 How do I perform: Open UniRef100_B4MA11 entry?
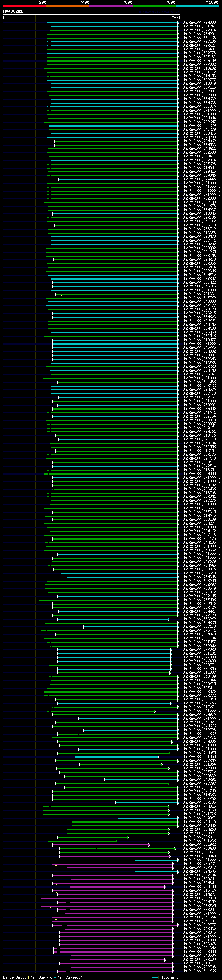(199, 148)
